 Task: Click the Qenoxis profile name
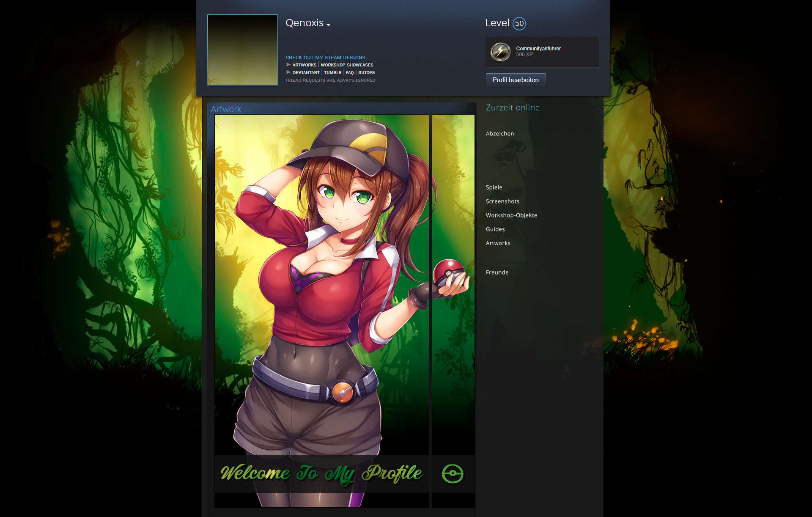tap(304, 23)
